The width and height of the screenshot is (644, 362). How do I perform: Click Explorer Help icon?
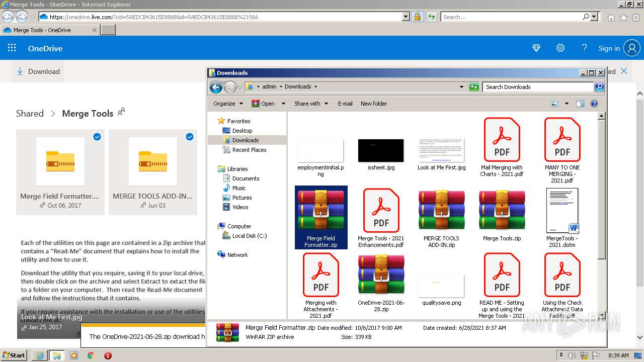coord(594,104)
